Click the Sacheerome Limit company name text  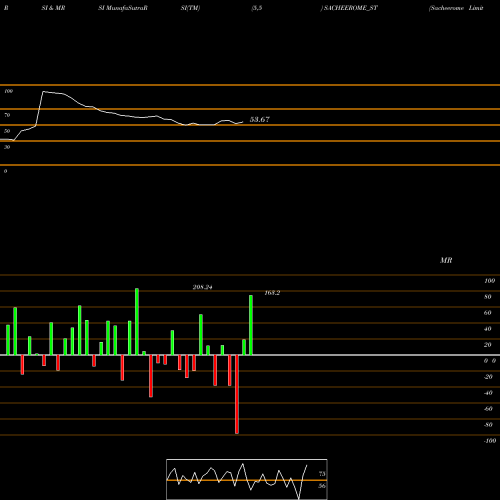click(456, 8)
